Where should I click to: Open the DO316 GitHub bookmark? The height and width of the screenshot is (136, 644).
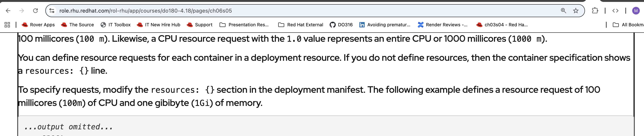[x=341, y=25]
